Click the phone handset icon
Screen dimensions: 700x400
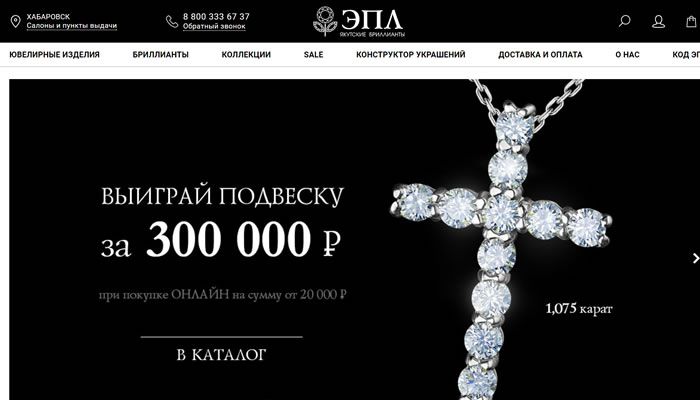coord(172,21)
